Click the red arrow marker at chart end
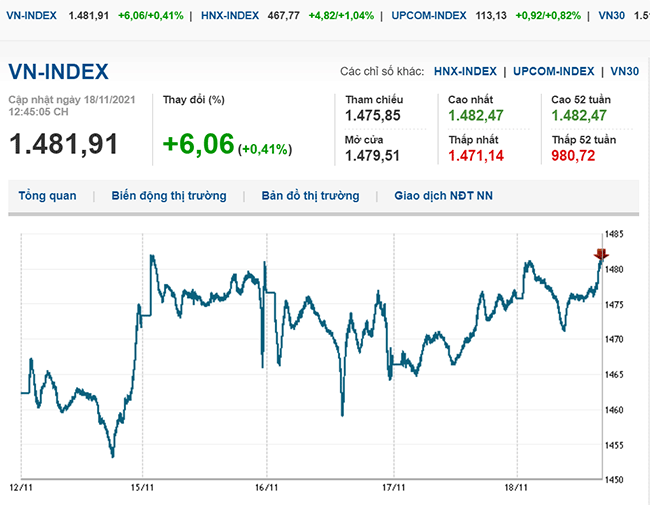This screenshot has height=505, width=650. tap(601, 255)
